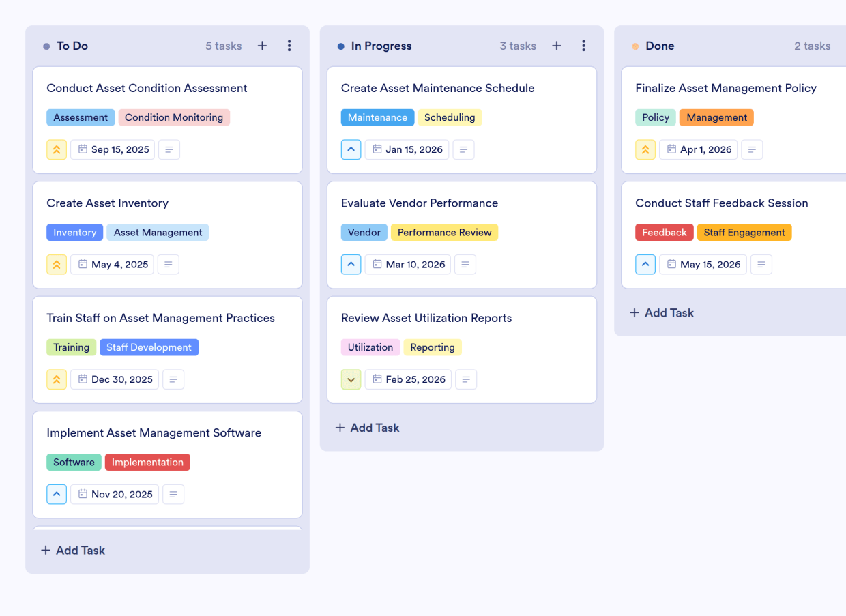Click the In Progress column header title

pos(381,46)
